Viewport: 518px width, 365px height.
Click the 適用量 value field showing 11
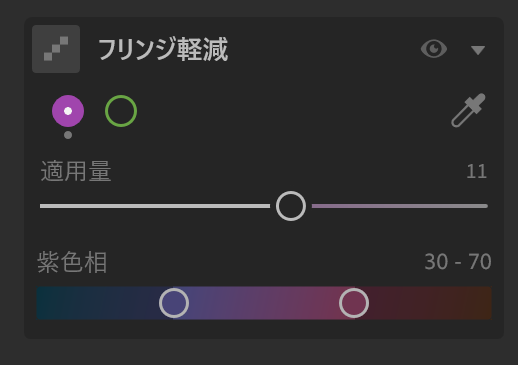click(x=477, y=171)
